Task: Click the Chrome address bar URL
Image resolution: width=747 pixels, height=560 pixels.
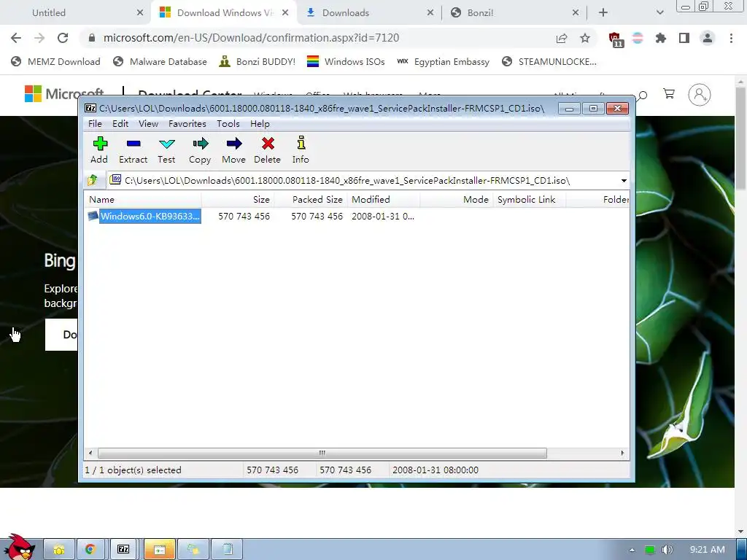Action: (x=251, y=38)
